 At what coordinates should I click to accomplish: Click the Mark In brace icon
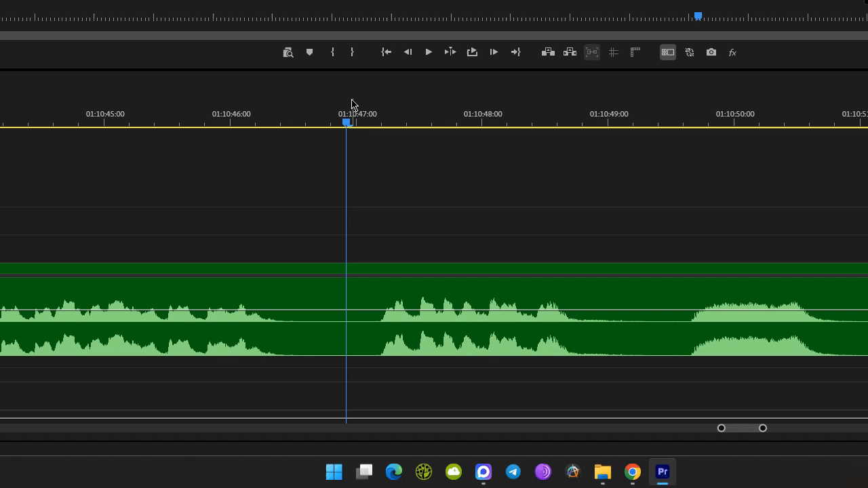click(x=332, y=52)
